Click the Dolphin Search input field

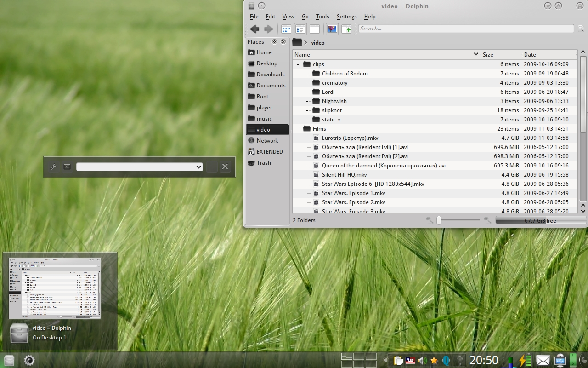[x=466, y=29]
